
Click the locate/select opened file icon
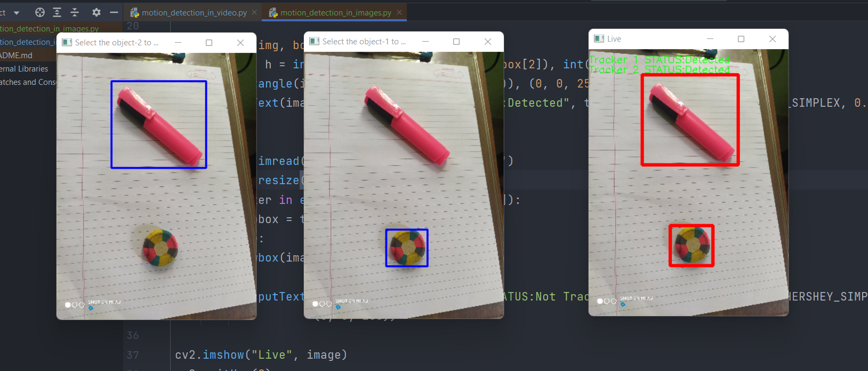[40, 12]
